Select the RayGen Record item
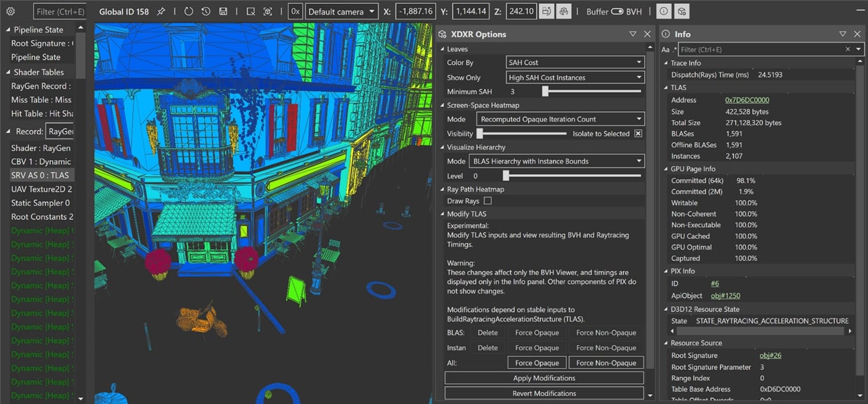Image resolution: width=868 pixels, height=404 pixels. [x=42, y=86]
